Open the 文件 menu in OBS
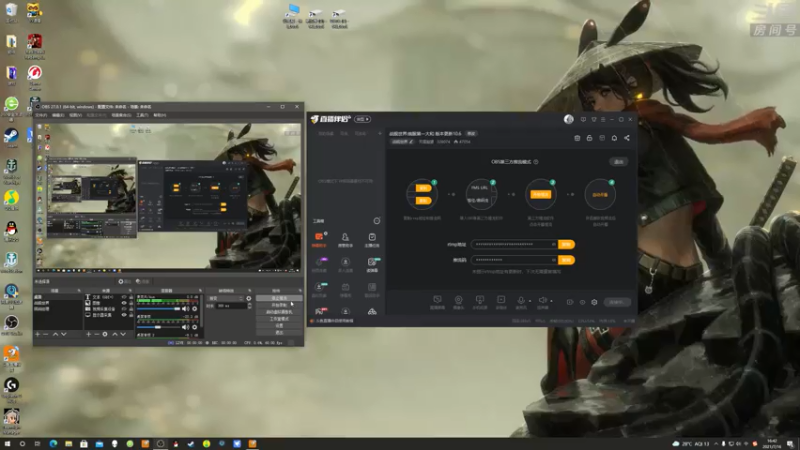Image resolution: width=800 pixels, height=450 pixels. [41, 115]
